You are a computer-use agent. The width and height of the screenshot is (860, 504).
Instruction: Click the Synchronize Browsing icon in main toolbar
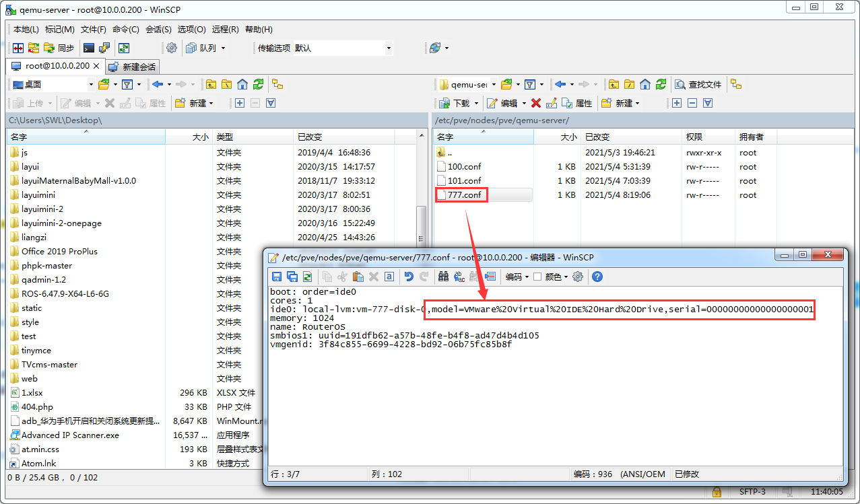coord(33,48)
